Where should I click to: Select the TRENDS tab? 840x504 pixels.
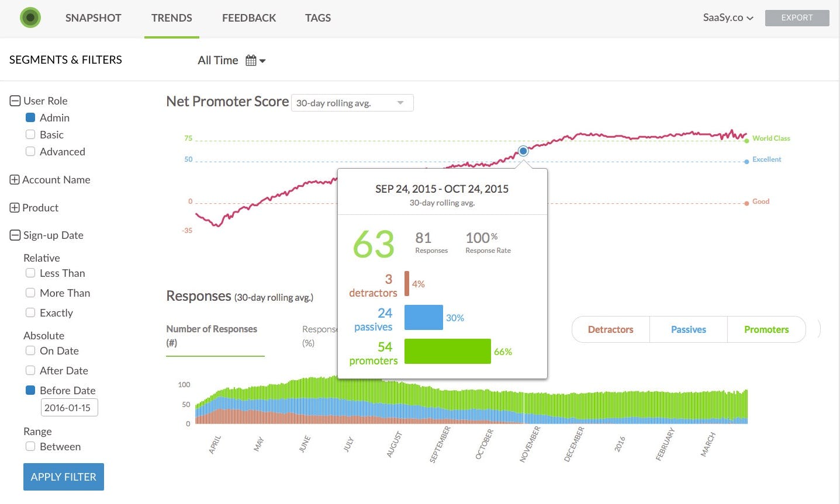(172, 18)
